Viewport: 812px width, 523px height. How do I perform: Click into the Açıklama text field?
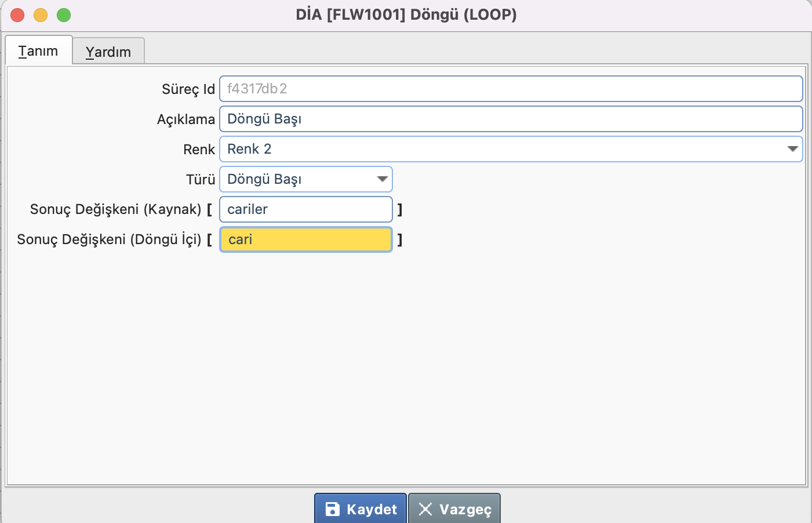click(x=510, y=119)
